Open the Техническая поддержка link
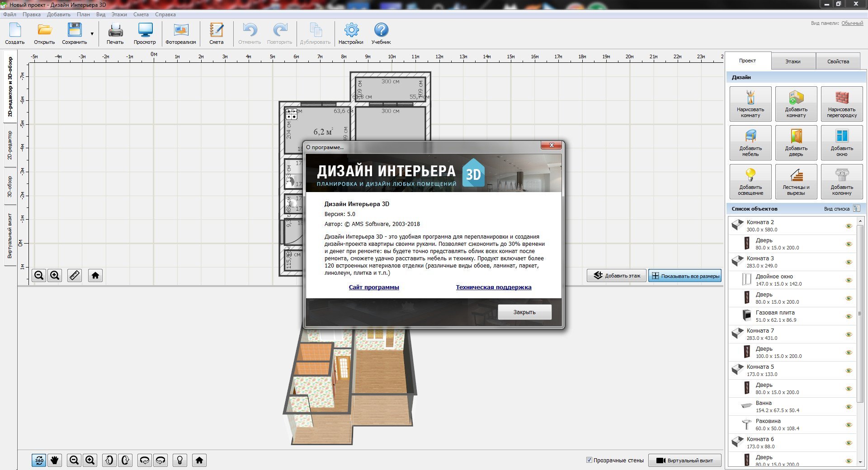This screenshot has height=470, width=868. click(x=494, y=287)
